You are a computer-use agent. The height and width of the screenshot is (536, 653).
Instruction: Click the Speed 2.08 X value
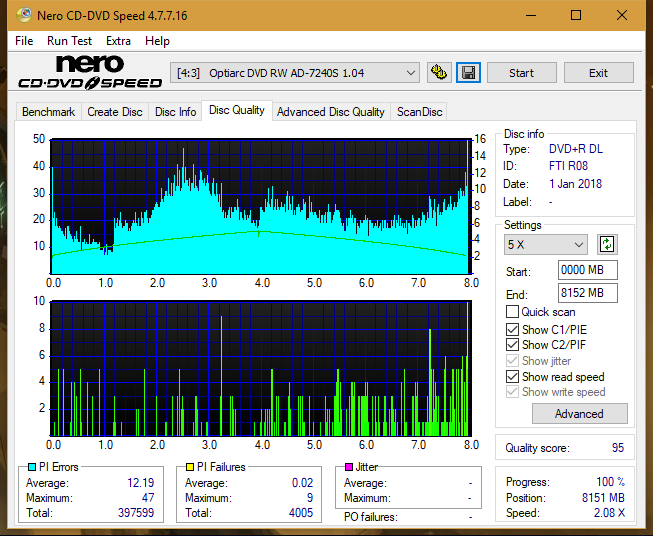point(609,513)
